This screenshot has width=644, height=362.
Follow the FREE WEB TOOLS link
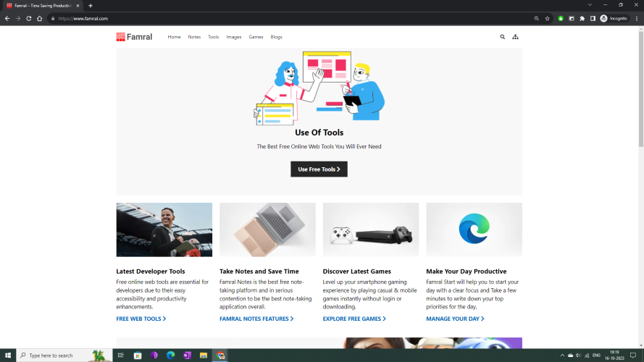[141, 319]
